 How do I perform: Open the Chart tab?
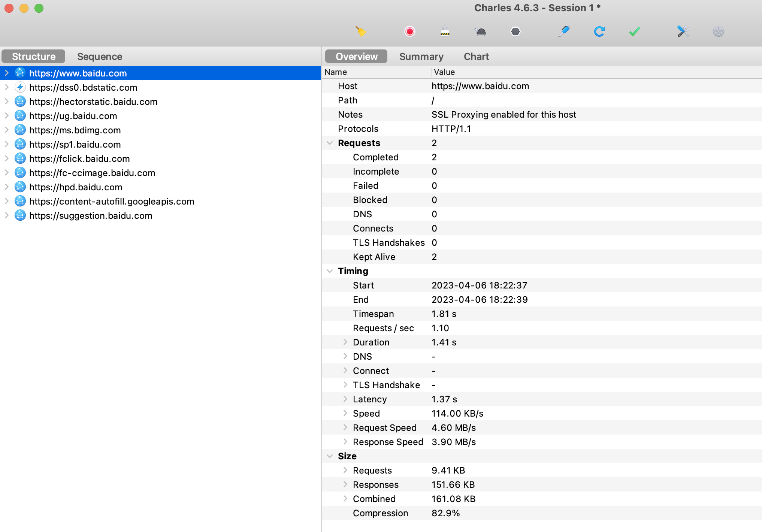click(476, 56)
